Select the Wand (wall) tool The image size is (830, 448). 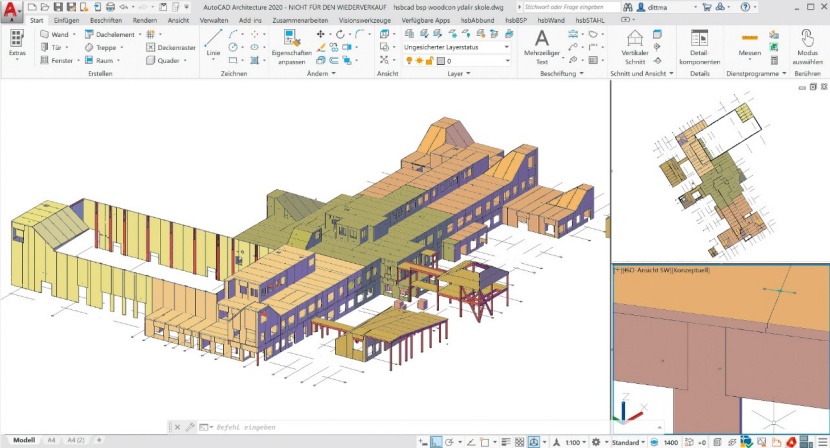click(59, 34)
